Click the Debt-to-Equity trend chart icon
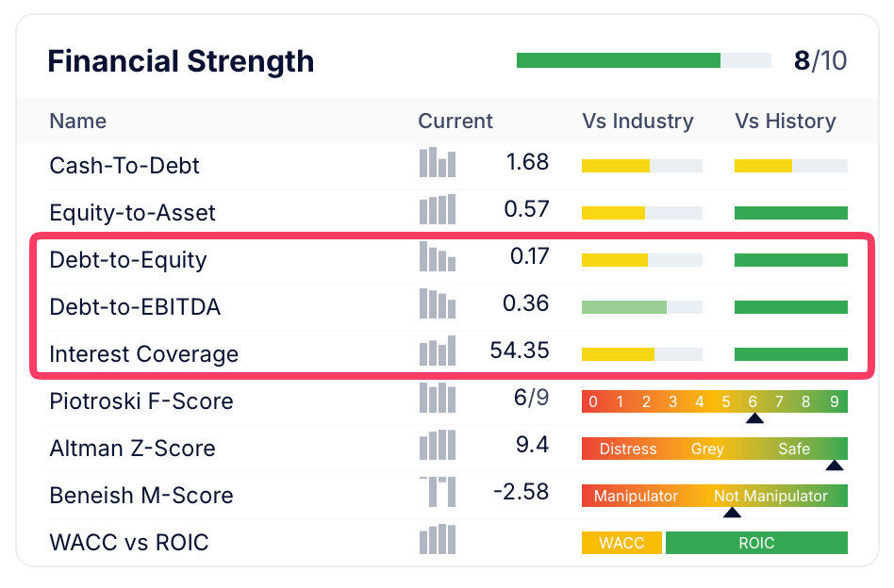894x588 pixels. (438, 257)
